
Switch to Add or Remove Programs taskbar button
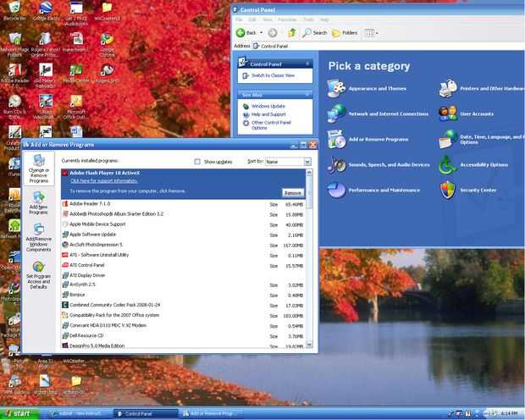pyautogui.click(x=212, y=414)
